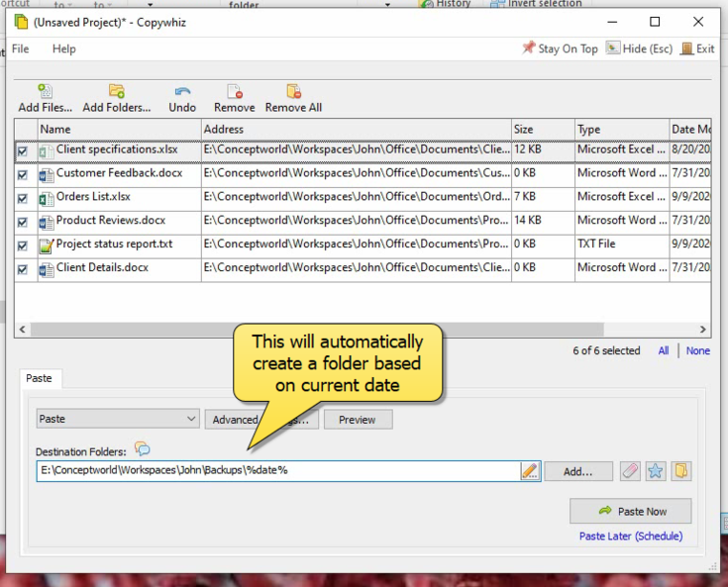728x587 pixels.
Task: Sort the list by the Type column
Action: tap(622, 129)
